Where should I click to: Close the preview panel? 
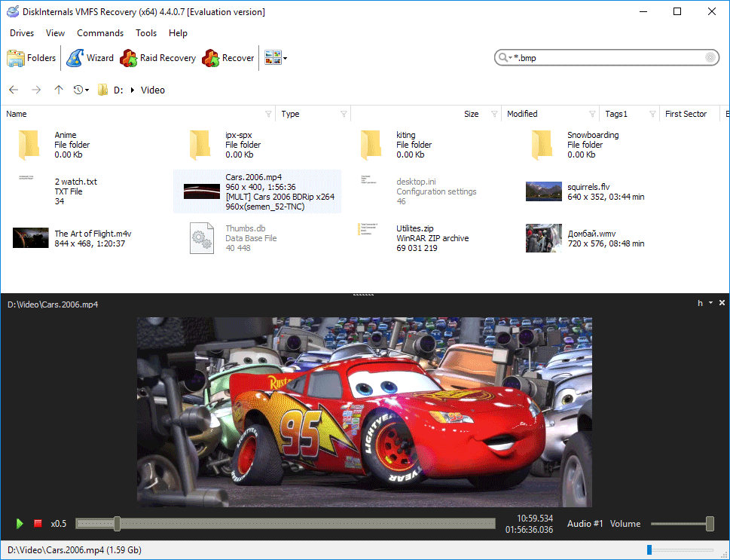click(x=722, y=303)
